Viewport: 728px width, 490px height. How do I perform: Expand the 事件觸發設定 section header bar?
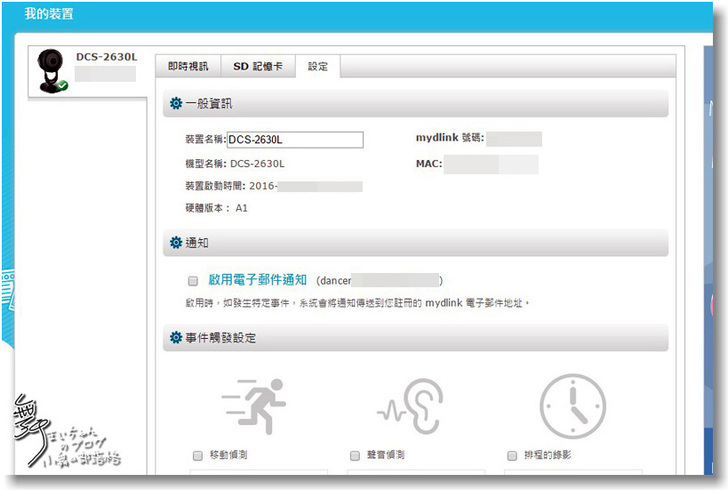tap(415, 338)
